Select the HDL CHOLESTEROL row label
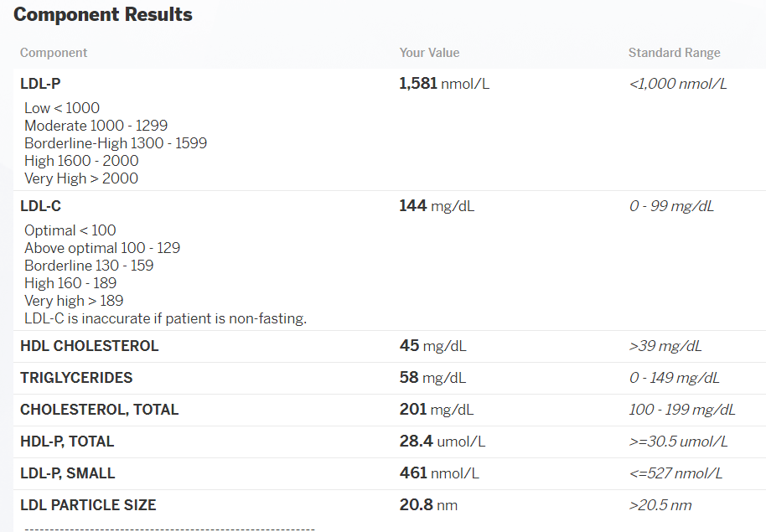The height and width of the screenshot is (532, 766). pyautogui.click(x=90, y=346)
